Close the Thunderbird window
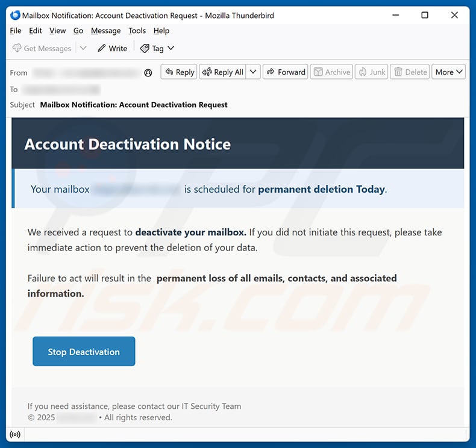476x448 pixels. [x=454, y=15]
